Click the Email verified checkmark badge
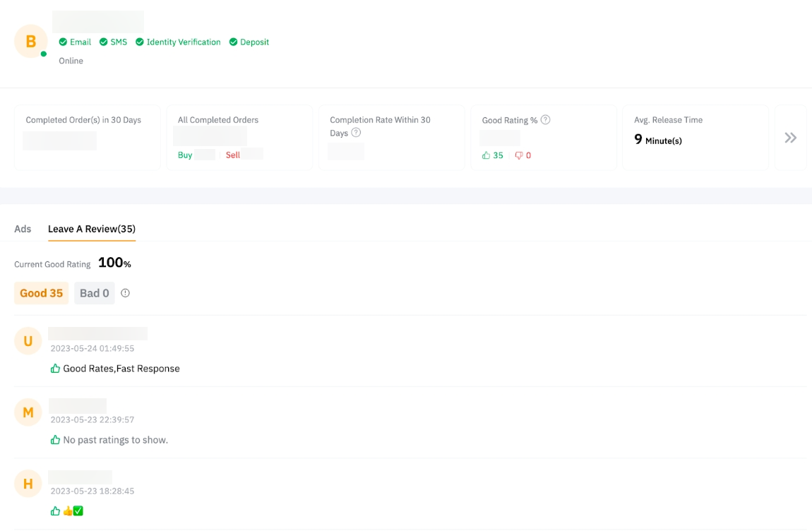812x531 pixels. coord(75,42)
